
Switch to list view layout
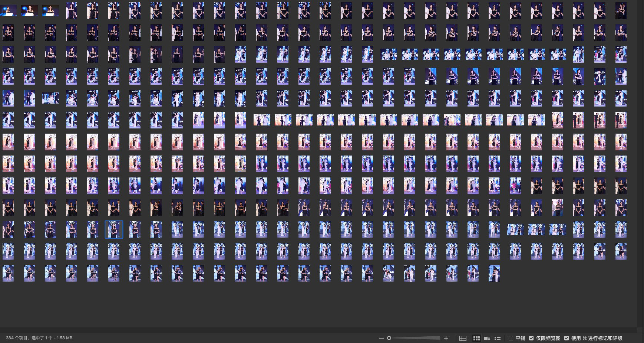click(498, 338)
